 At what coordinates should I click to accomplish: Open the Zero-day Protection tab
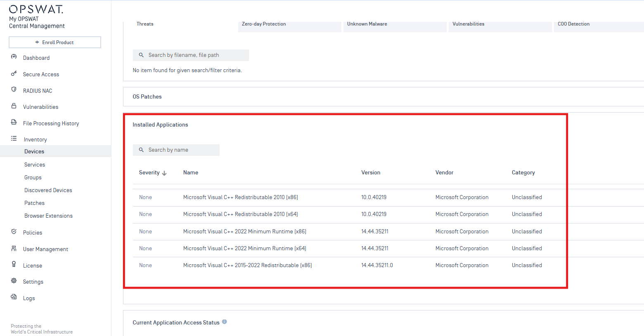coord(264,24)
